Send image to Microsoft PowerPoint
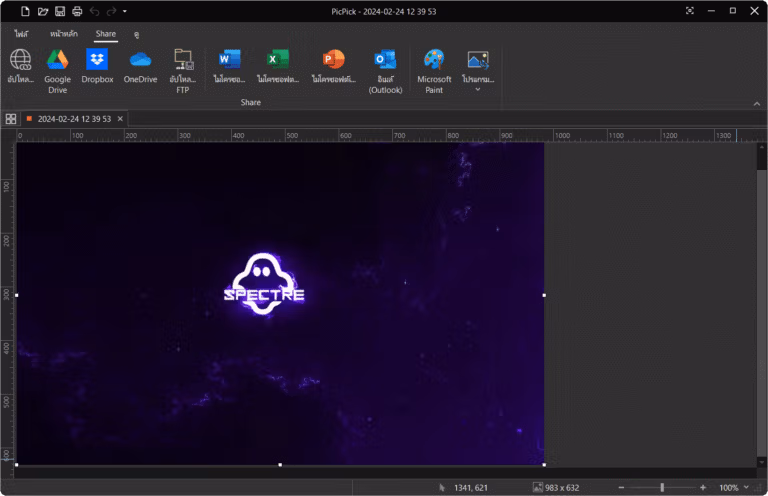Viewport: 768px width, 496px height. coord(334,66)
